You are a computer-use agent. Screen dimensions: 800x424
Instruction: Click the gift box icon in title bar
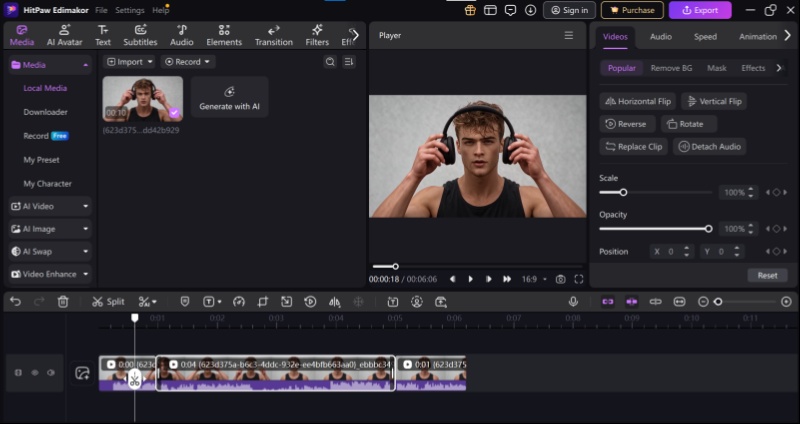[470, 10]
